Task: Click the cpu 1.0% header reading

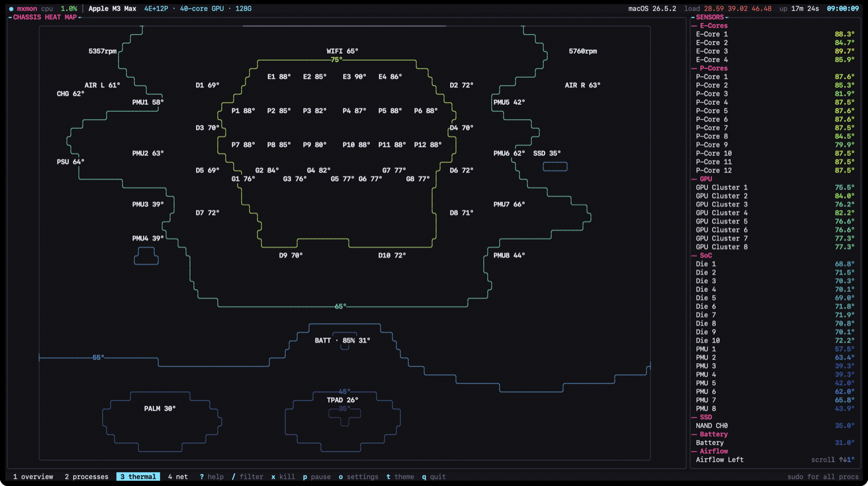Action: pyautogui.click(x=59, y=9)
